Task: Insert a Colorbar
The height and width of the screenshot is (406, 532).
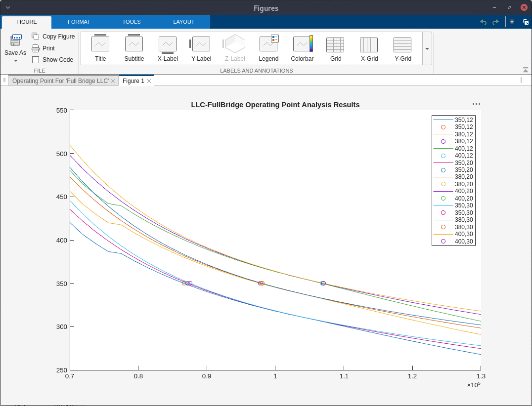Action: click(x=302, y=48)
